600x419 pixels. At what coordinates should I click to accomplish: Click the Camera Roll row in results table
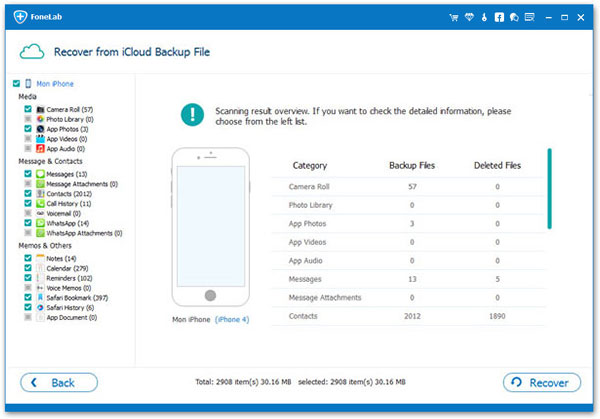click(x=408, y=187)
